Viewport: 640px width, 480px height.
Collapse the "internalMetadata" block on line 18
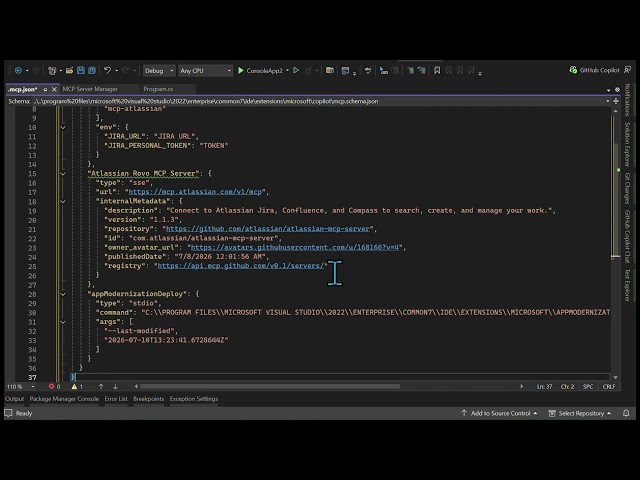click(63, 201)
